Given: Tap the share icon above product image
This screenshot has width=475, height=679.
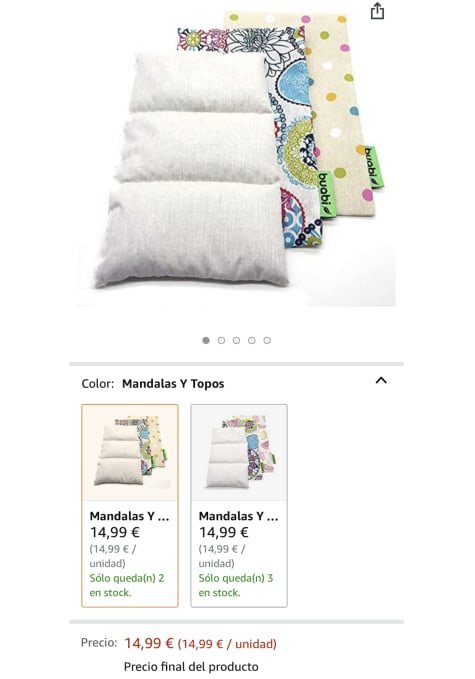Looking at the screenshot, I should coord(377,11).
